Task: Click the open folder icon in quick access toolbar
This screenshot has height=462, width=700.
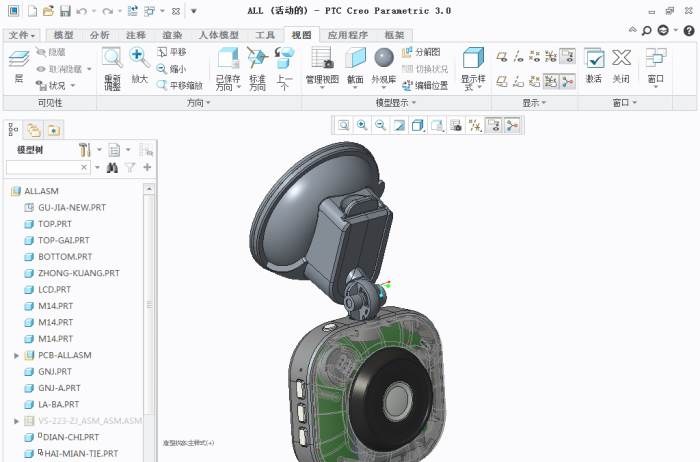Action: click(x=49, y=11)
